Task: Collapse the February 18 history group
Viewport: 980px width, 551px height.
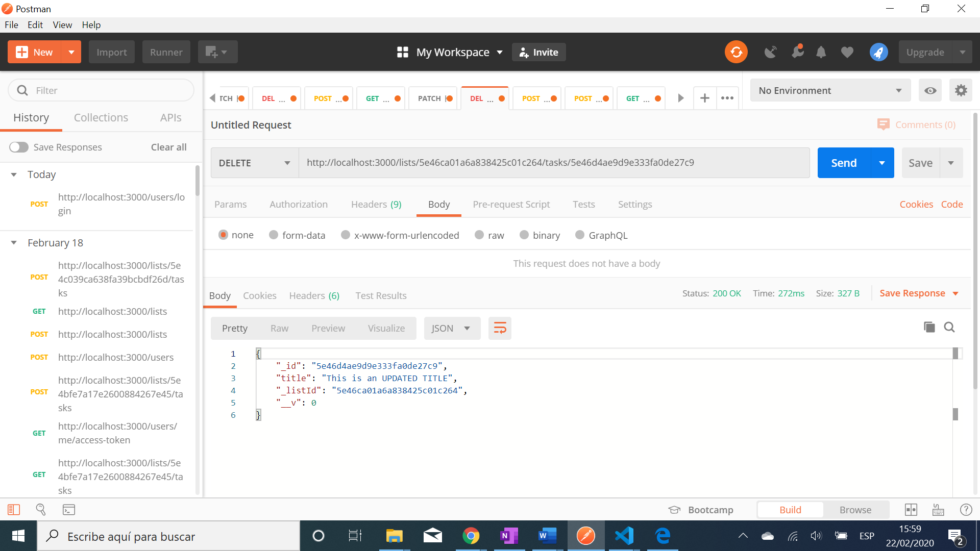Action: tap(14, 243)
